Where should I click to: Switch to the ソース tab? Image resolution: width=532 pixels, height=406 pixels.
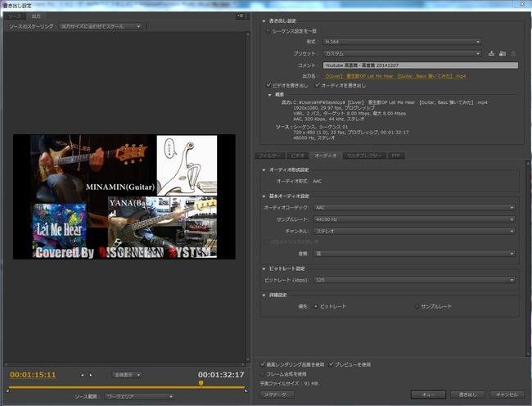coord(15,16)
